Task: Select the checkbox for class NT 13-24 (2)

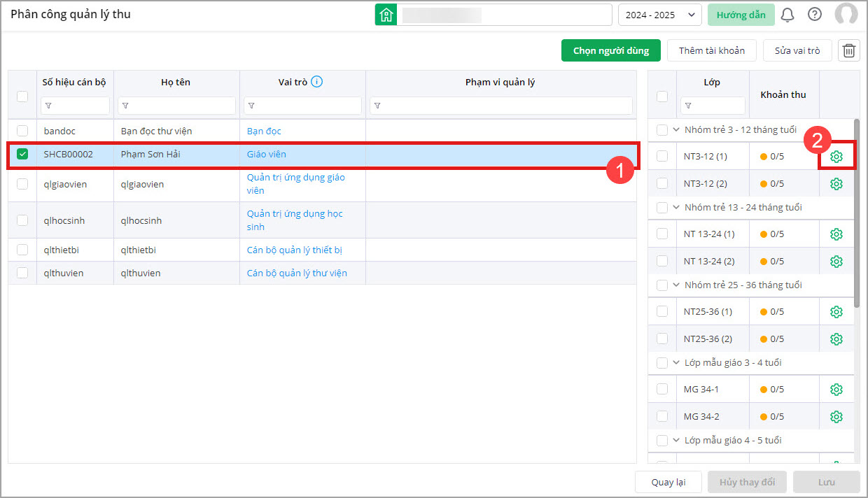Action: 662,261
